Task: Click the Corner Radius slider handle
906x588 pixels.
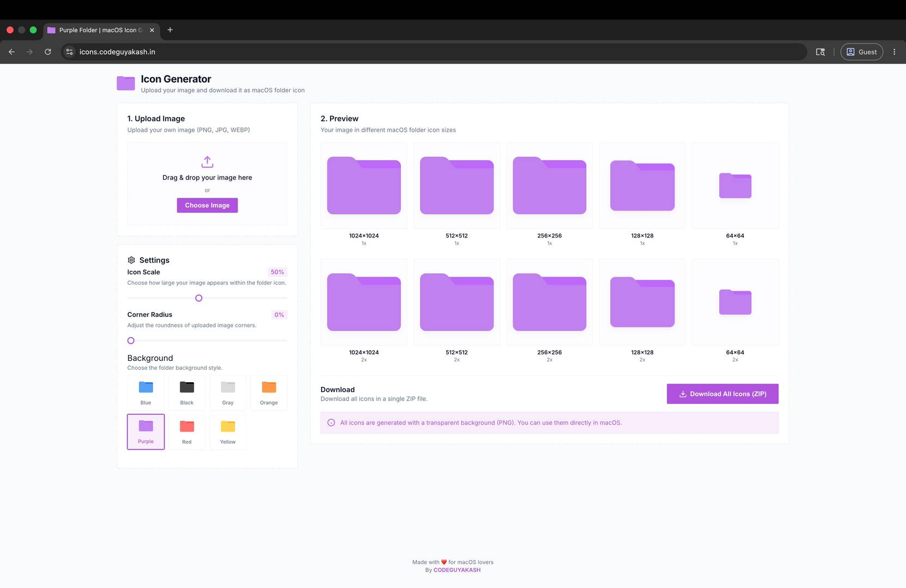Action: tap(131, 340)
